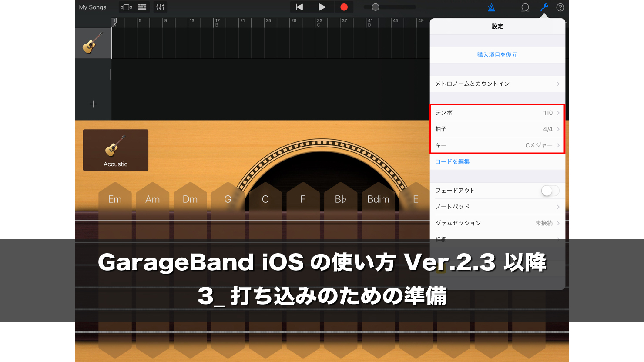Open the Loop Browser icon
Viewport: 644px width, 362px height.
pos(525,7)
